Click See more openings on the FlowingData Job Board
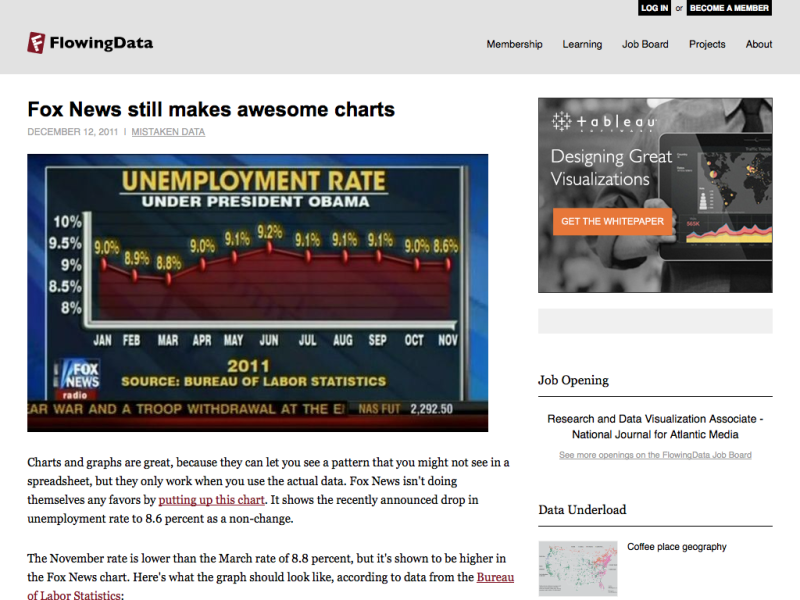 [655, 454]
